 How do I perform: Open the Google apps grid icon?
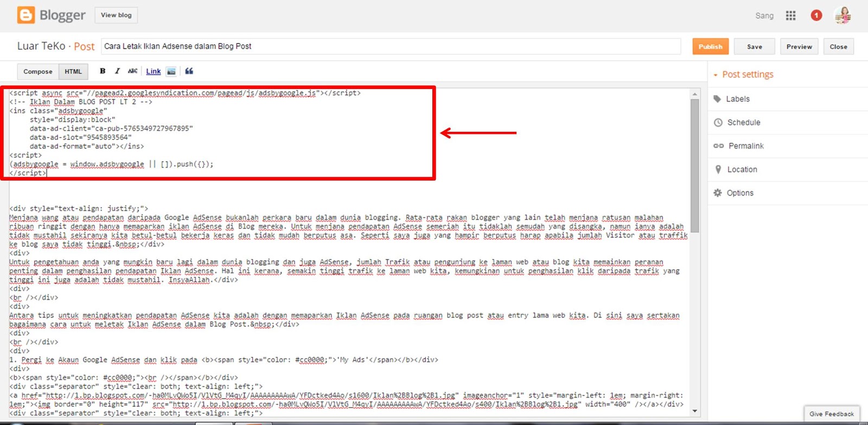tap(790, 16)
